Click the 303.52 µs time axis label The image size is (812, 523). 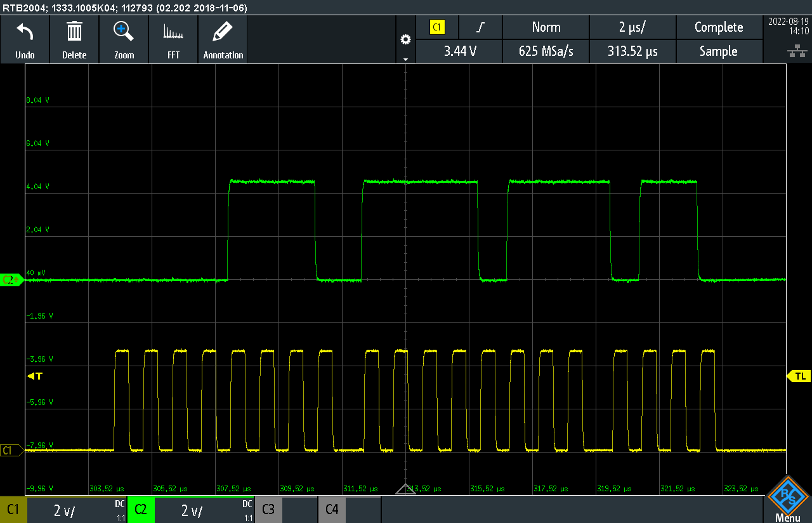point(106,489)
